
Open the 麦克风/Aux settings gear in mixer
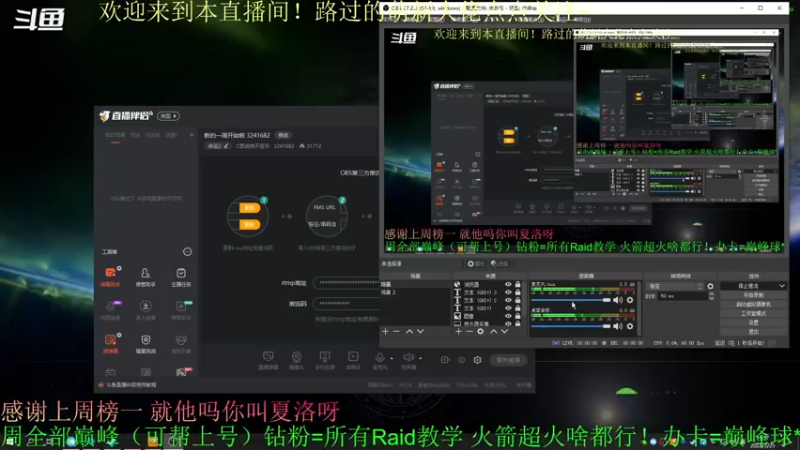pyautogui.click(x=630, y=300)
